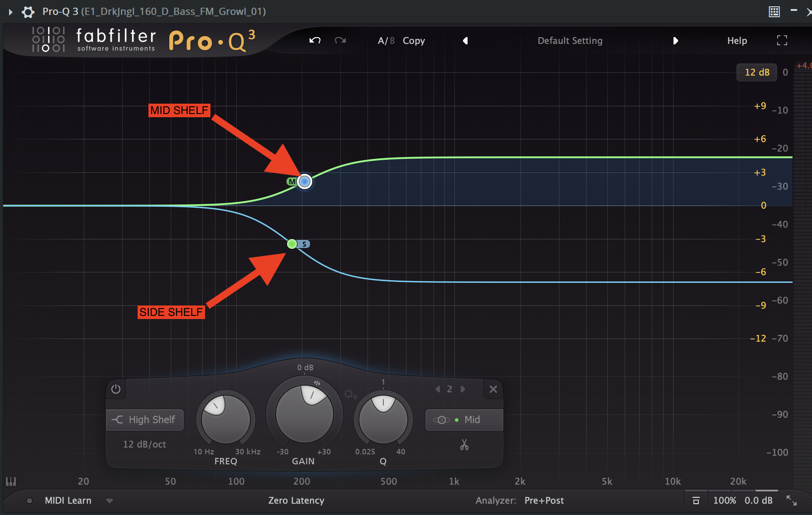Open the Help menu
Screen dimensions: 812x515
pos(737,41)
